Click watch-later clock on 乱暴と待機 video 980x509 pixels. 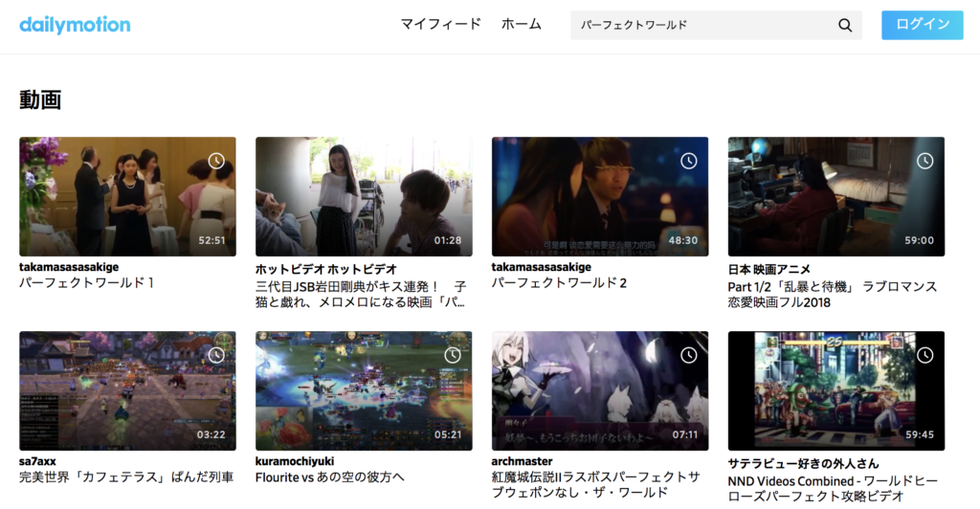tap(925, 161)
